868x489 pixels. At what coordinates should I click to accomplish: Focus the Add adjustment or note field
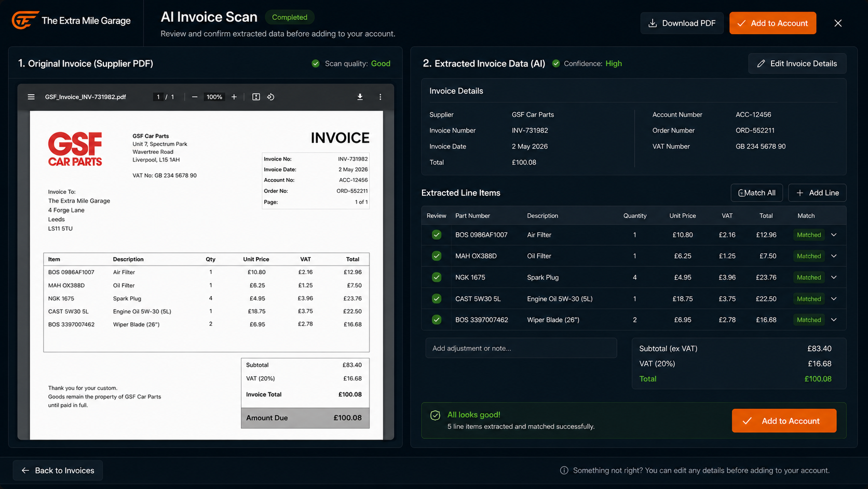pos(521,348)
